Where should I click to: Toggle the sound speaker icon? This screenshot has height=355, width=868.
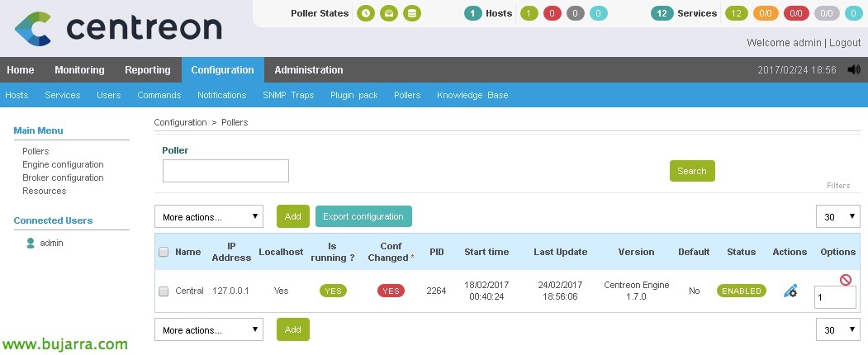pyautogui.click(x=854, y=69)
